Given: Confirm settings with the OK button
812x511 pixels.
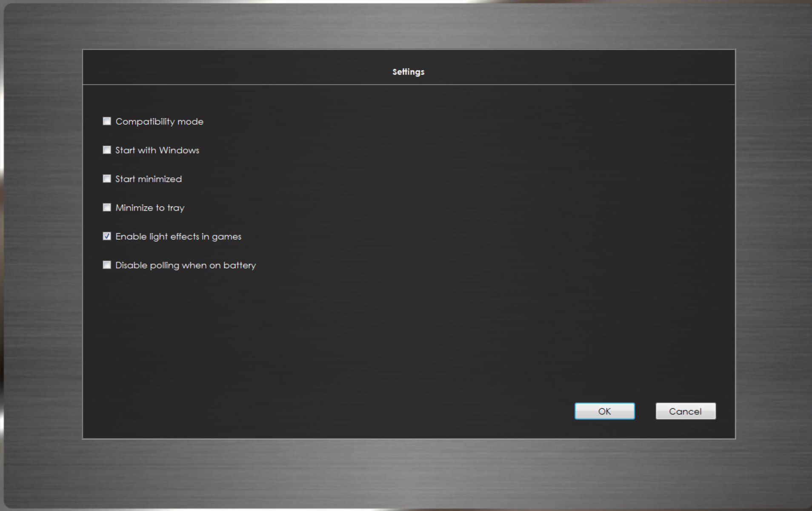Looking at the screenshot, I should (x=604, y=411).
